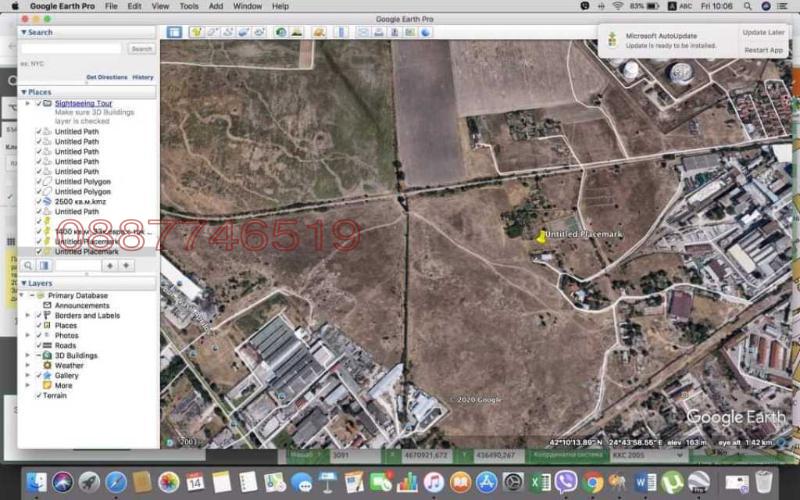
Task: Click the Add Placemark pushpin tool
Action: click(x=197, y=32)
